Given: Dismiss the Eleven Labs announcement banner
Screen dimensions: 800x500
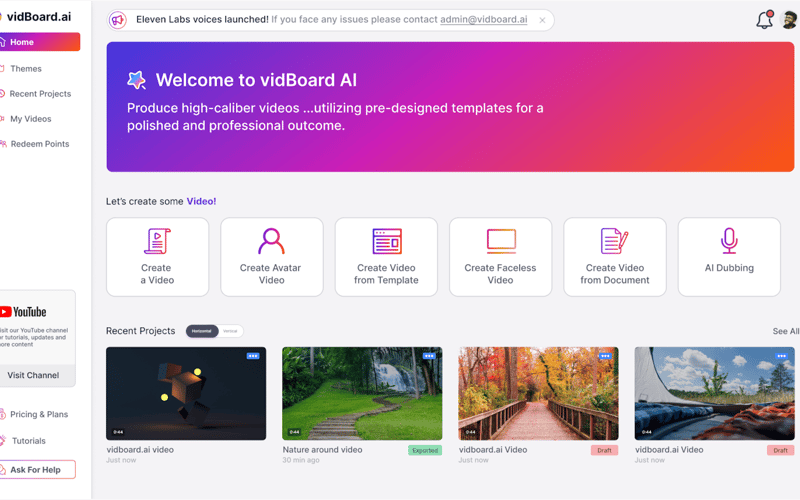Looking at the screenshot, I should (x=542, y=20).
